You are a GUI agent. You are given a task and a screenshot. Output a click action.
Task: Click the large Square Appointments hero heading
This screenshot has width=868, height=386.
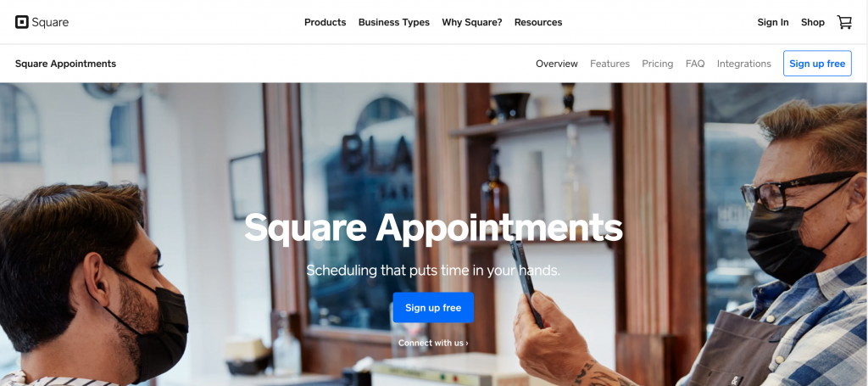[x=433, y=228]
